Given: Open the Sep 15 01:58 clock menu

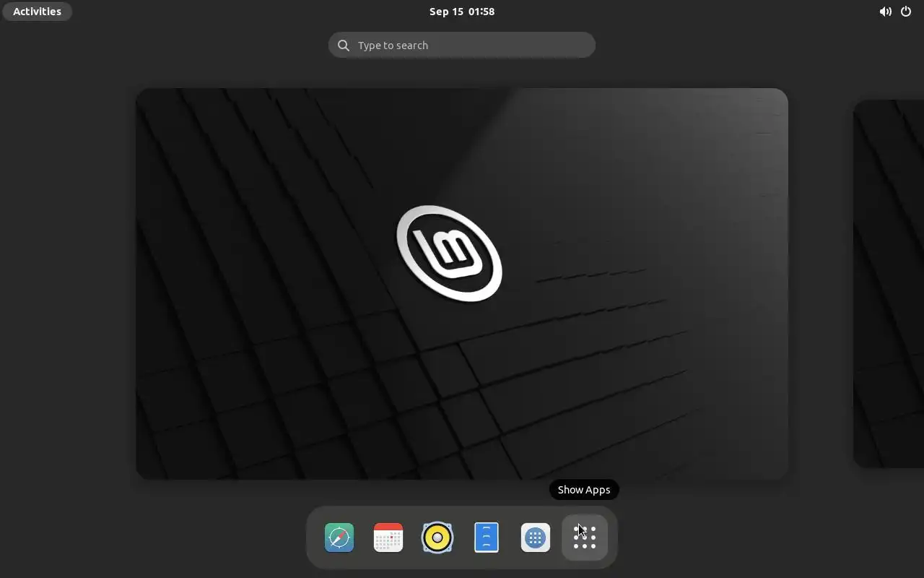Looking at the screenshot, I should pos(462,12).
